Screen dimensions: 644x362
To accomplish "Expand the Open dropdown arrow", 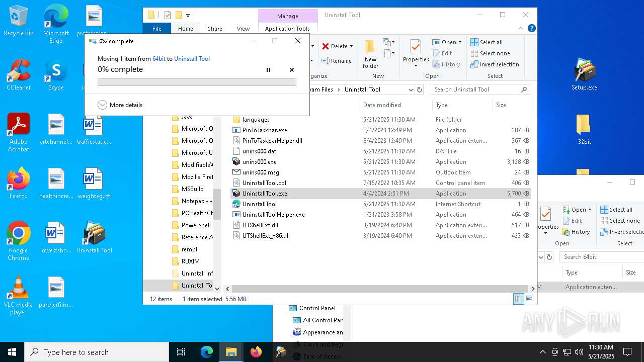I will (x=460, y=42).
